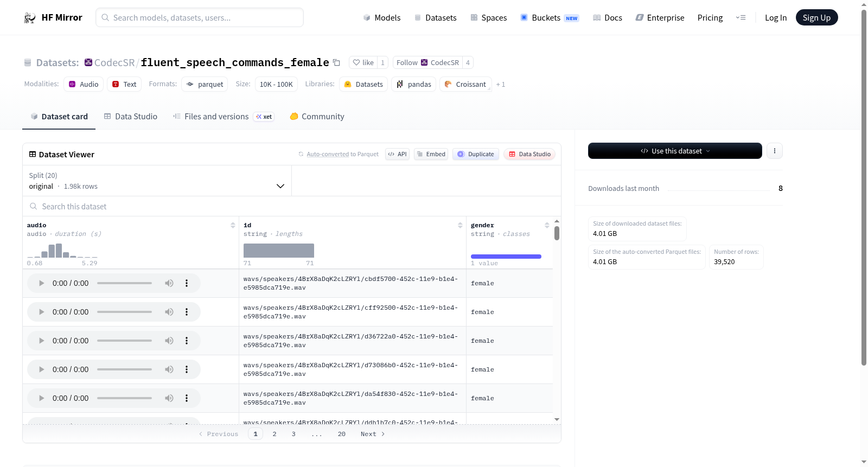Open audio options menu in d36722a0 row
The image size is (868, 467).
(187, 341)
